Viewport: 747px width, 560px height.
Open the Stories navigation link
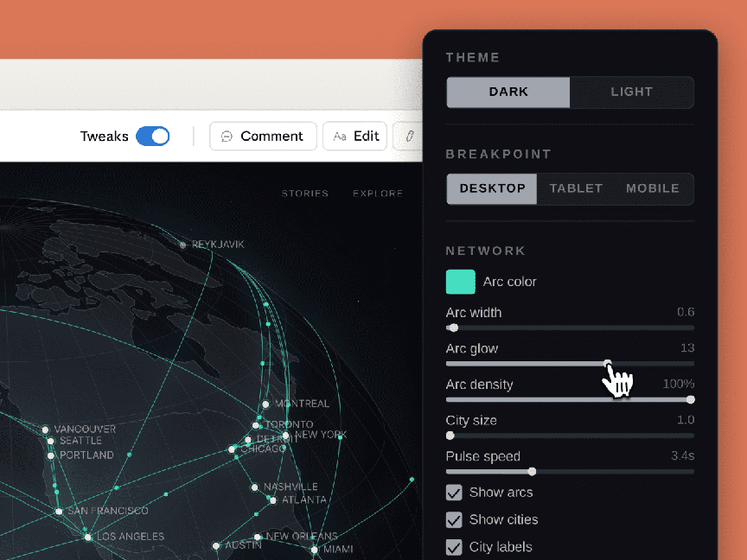304,194
